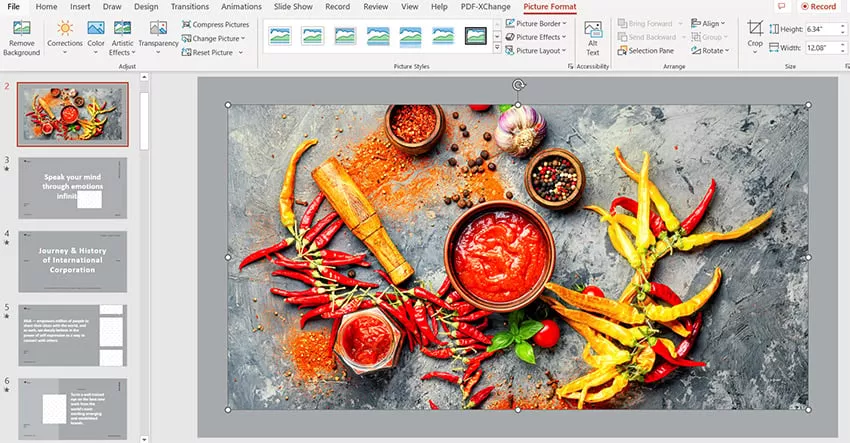Viewport: 850px width, 443px height.
Task: Switch to the Slide Show tab
Action: tap(293, 7)
